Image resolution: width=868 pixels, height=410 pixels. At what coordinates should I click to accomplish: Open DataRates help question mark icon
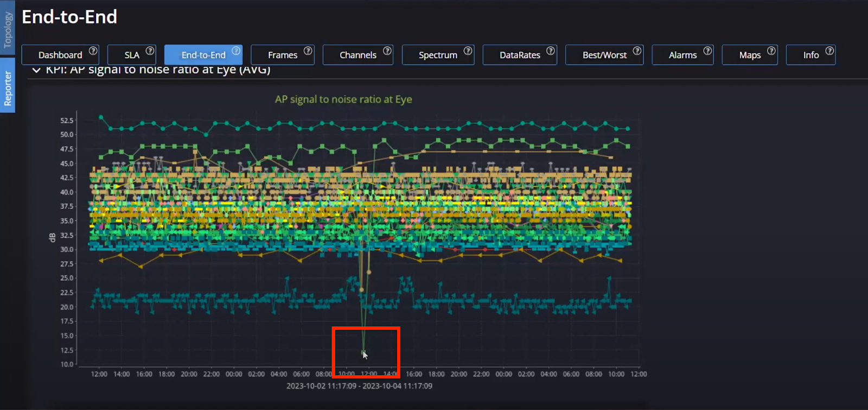point(550,51)
